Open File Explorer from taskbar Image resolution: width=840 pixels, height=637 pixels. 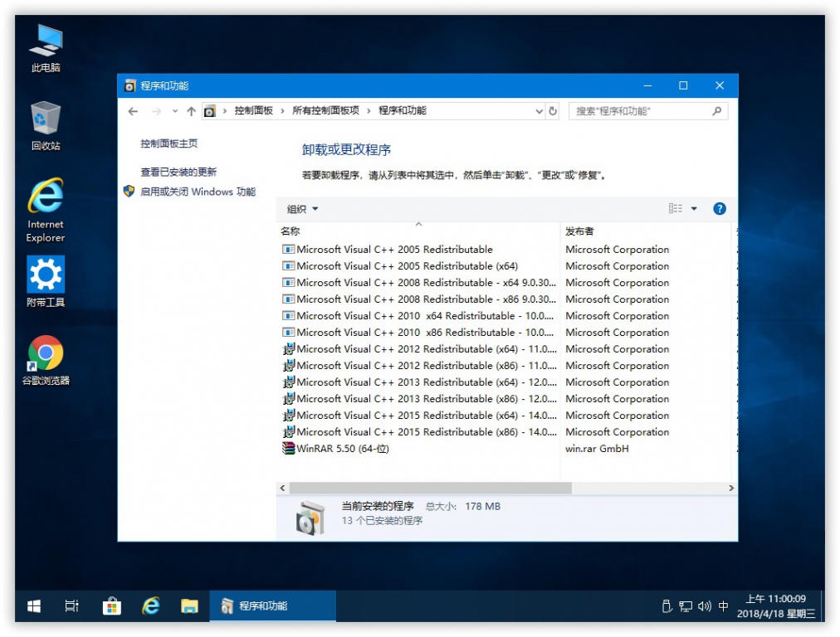[x=189, y=606]
